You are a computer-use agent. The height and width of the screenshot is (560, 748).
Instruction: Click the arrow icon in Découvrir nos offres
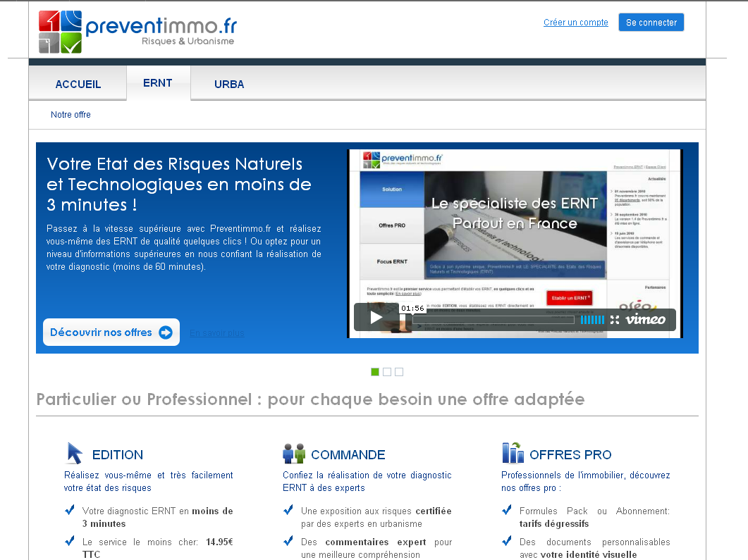point(166,332)
